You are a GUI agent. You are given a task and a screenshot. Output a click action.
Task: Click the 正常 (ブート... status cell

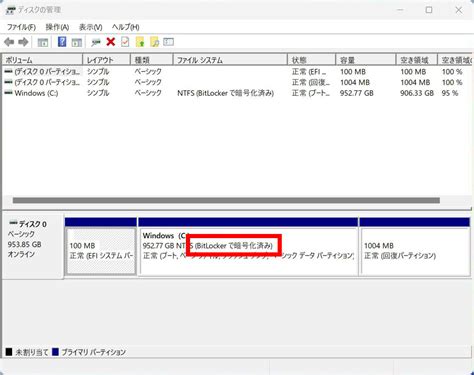point(311,93)
